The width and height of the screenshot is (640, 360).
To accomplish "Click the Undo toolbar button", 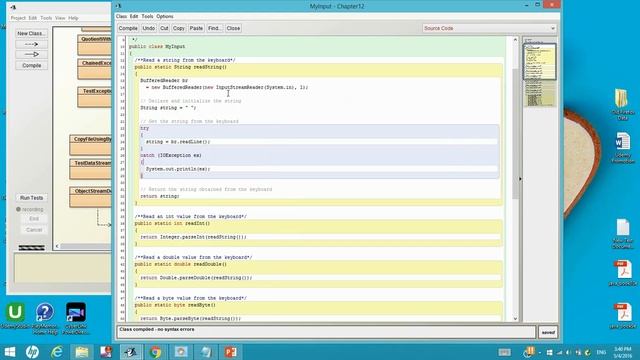I will click(149, 28).
